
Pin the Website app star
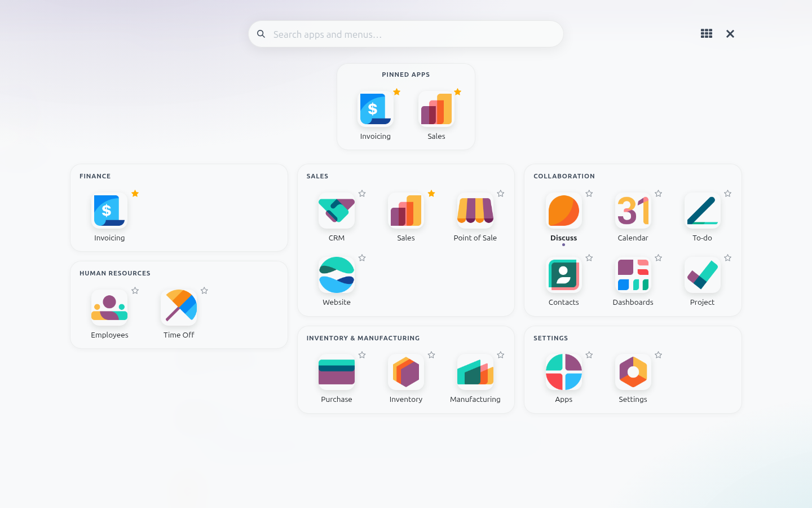[x=362, y=258]
